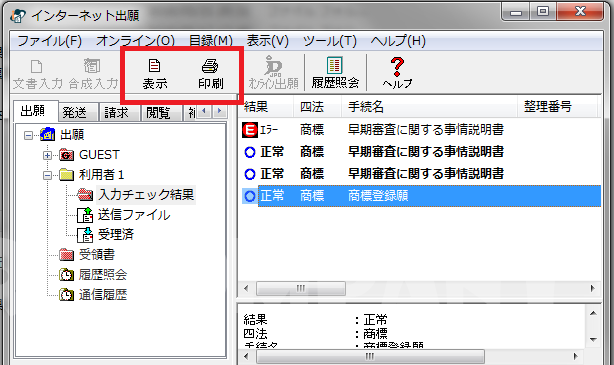Viewport: 614px width, 365px height.
Task: Select 受領書 in the tree
Action: pos(97,255)
